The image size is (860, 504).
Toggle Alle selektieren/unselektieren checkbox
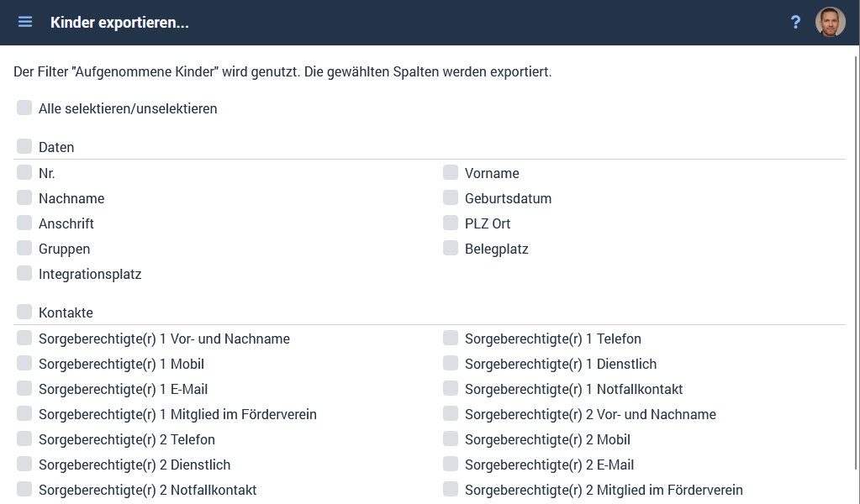24,108
